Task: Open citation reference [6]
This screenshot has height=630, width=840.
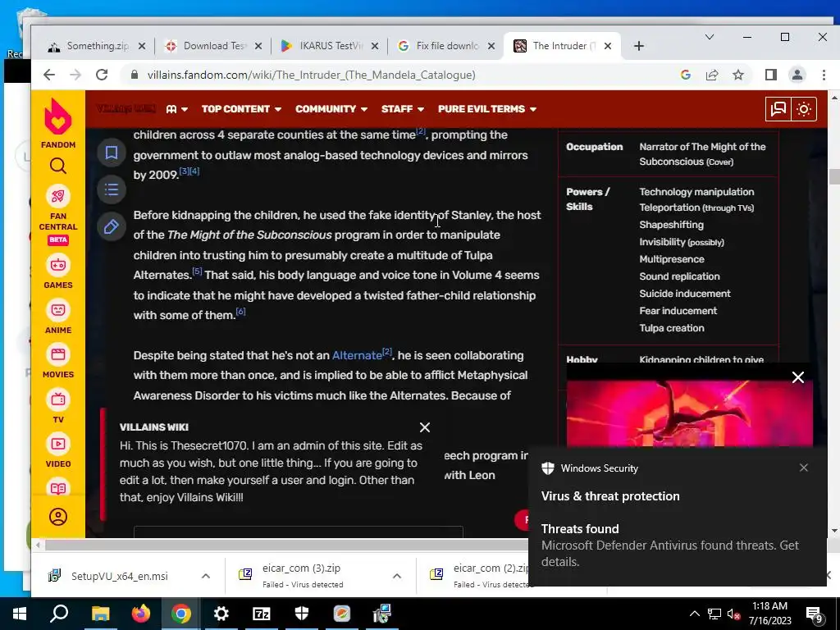Action: pos(240,311)
